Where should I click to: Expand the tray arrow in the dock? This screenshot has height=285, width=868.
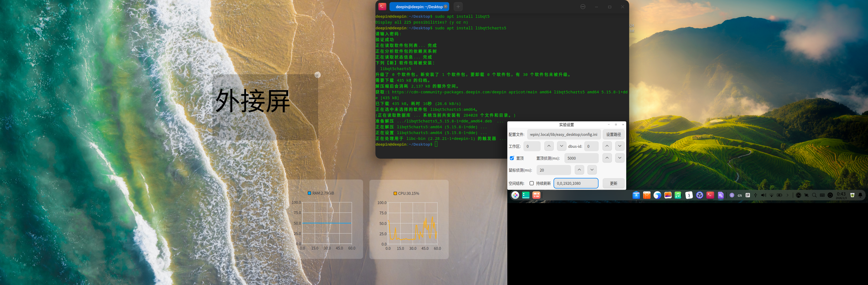787,195
